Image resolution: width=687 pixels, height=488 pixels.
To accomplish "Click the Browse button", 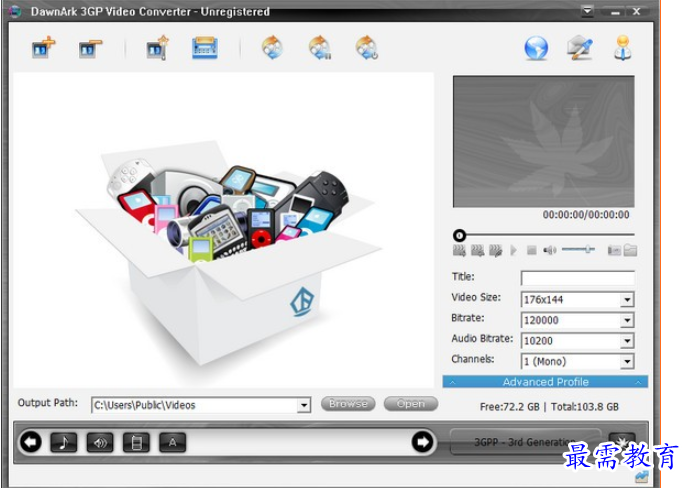I will click(x=348, y=403).
